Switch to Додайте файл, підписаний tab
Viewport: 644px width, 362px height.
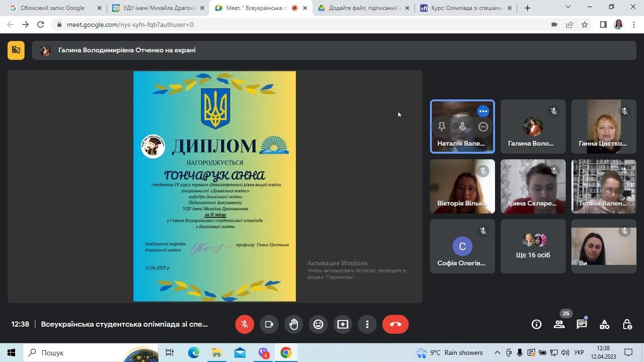click(x=363, y=8)
